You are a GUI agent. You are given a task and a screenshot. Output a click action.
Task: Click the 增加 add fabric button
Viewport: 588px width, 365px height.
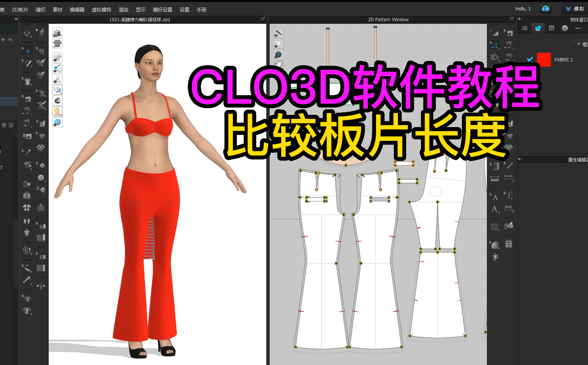coord(581,44)
